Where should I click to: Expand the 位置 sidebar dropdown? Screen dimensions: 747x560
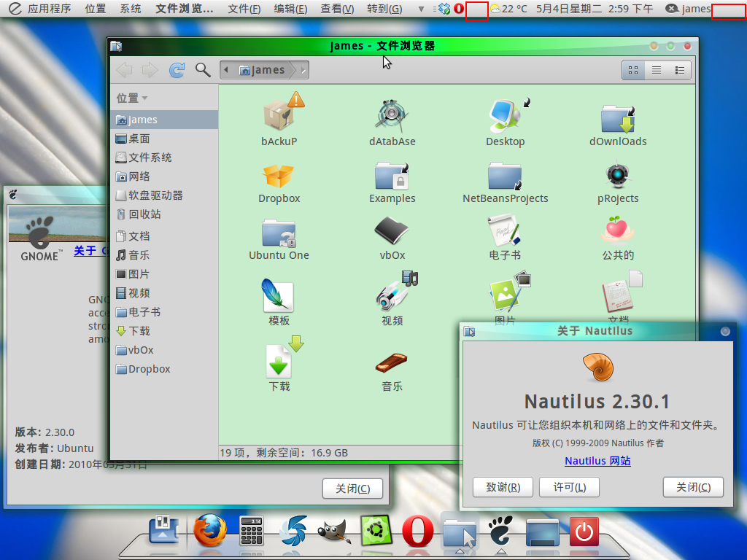132,98
